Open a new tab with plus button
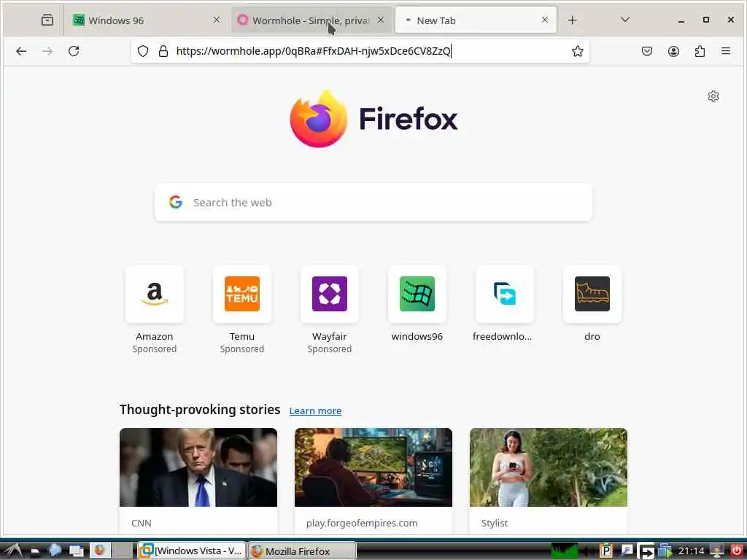The image size is (747, 560). (572, 20)
